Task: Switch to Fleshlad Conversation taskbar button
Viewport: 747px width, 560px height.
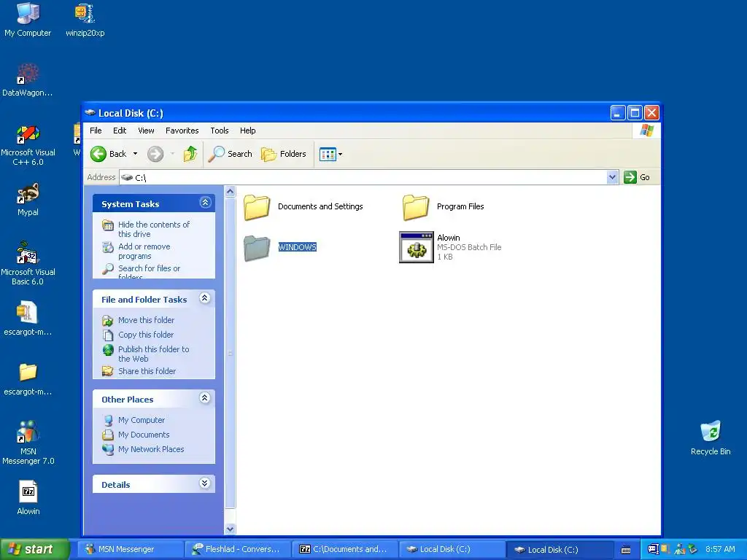Action: click(x=237, y=549)
